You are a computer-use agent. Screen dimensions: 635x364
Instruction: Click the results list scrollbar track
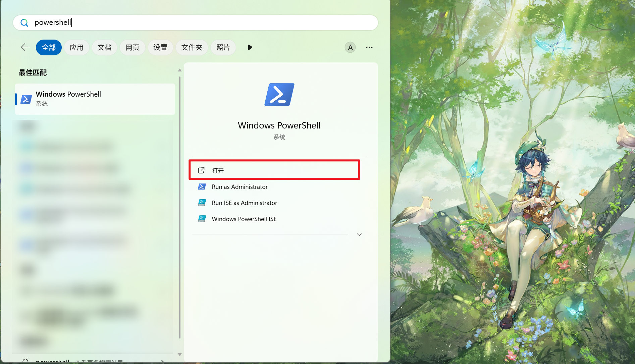pyautogui.click(x=180, y=207)
